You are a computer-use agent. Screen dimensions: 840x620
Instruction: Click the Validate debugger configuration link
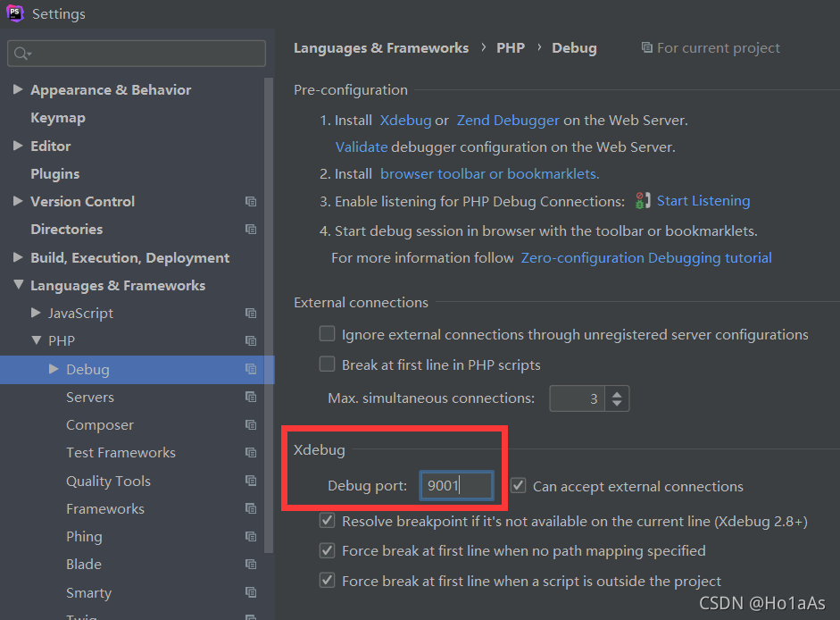tap(362, 147)
